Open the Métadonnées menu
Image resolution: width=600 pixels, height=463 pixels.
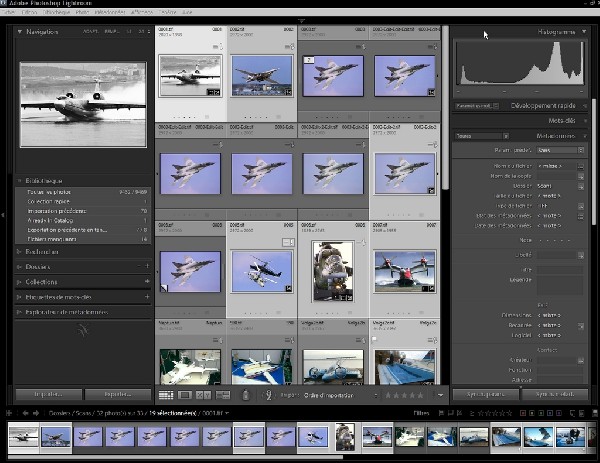pyautogui.click(x=110, y=12)
